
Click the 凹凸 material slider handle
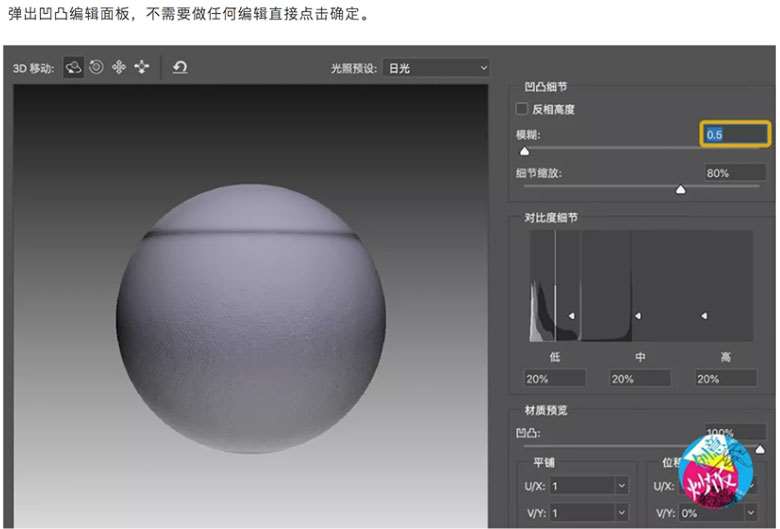coord(759,450)
